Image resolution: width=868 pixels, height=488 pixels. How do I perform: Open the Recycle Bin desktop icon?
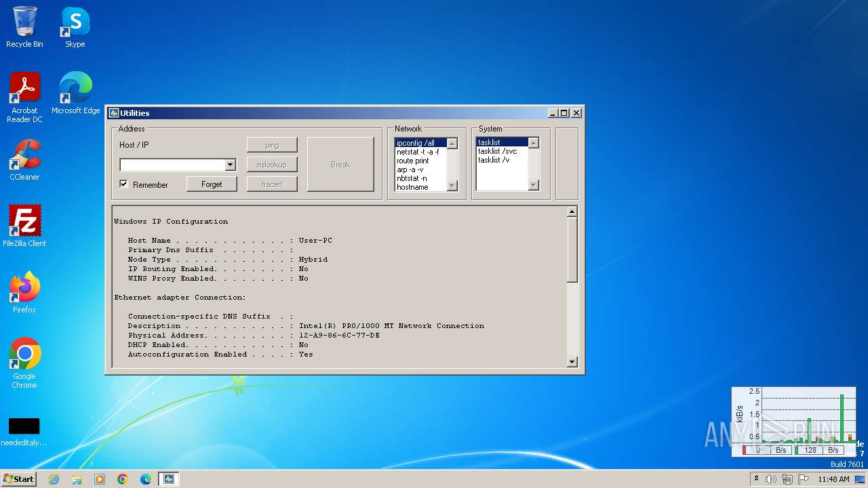(24, 27)
